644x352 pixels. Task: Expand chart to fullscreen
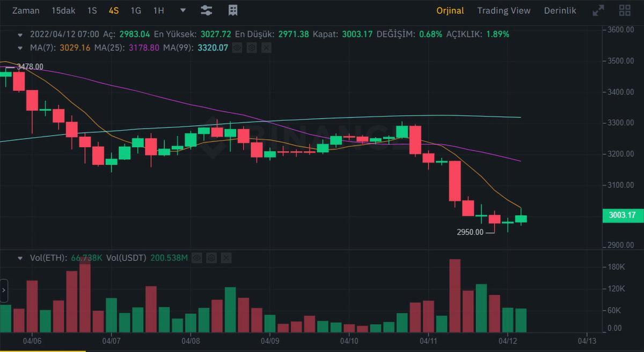[598, 10]
